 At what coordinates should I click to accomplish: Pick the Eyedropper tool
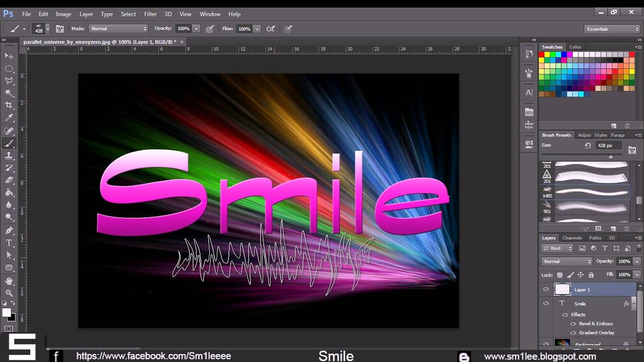pos(9,118)
